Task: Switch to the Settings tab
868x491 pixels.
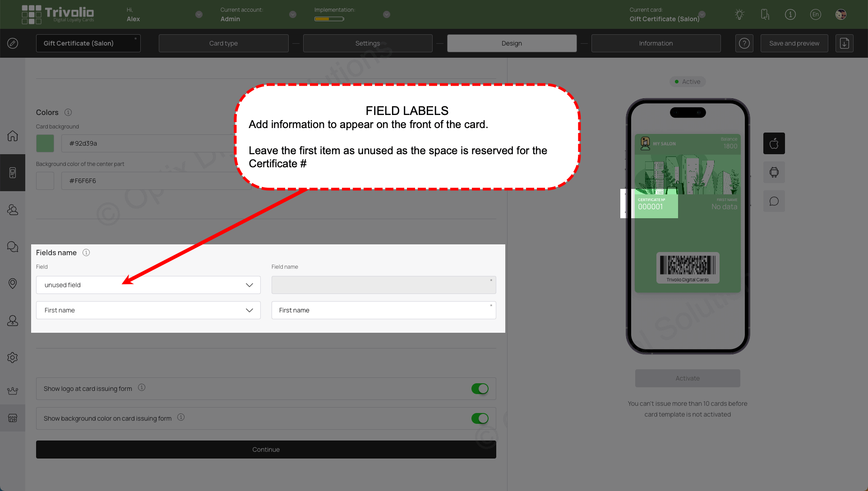Action: pos(367,43)
